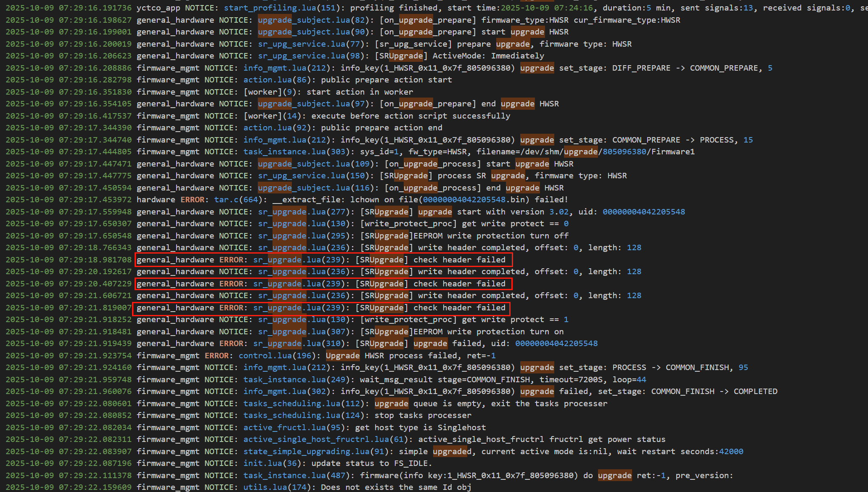The height and width of the screenshot is (492, 868).
Task: Click the red-boxed error at 07:29:20.407229
Action: (323, 284)
